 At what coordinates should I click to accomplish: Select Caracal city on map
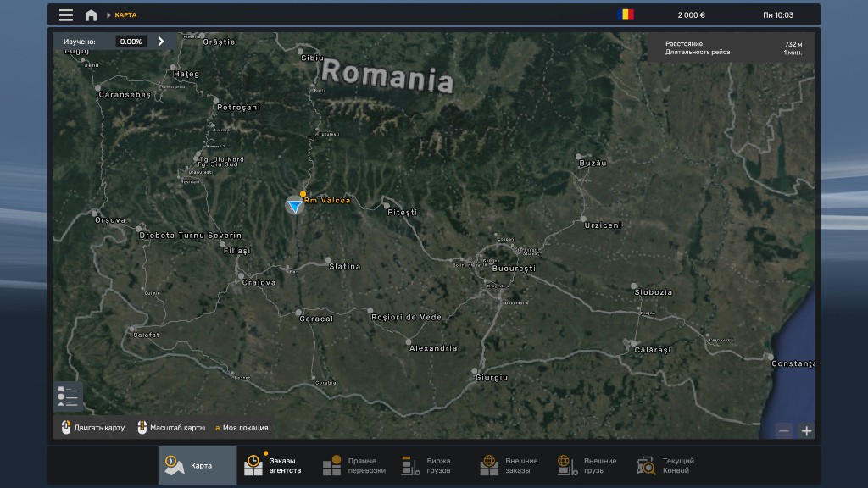[x=316, y=319]
